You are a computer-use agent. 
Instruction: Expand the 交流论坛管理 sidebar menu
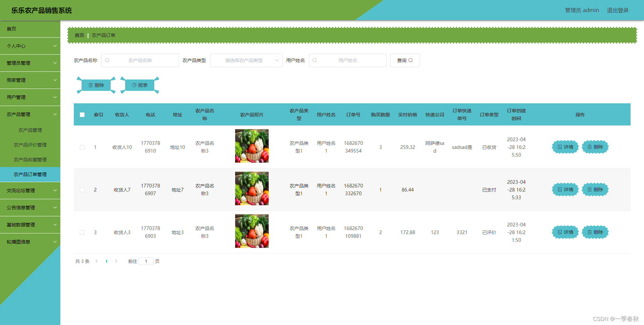tap(30, 191)
